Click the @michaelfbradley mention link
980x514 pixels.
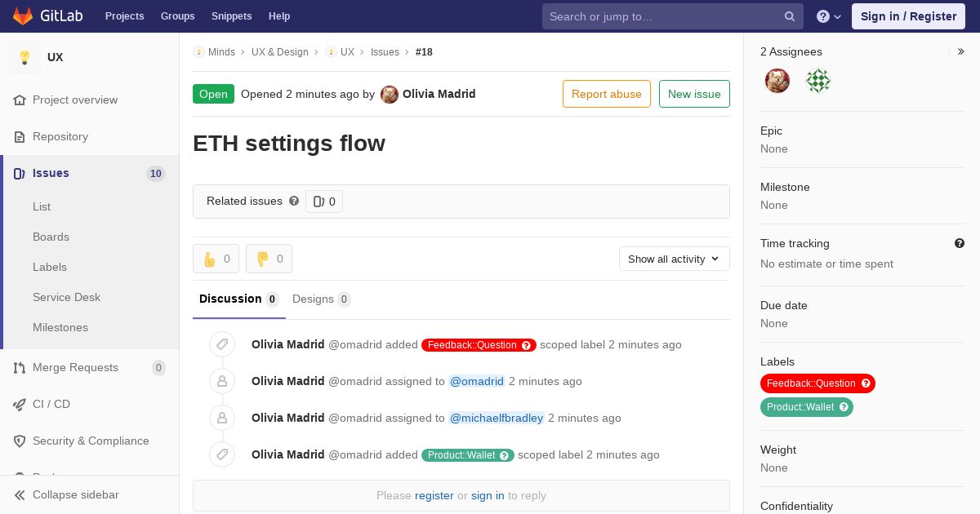497,418
